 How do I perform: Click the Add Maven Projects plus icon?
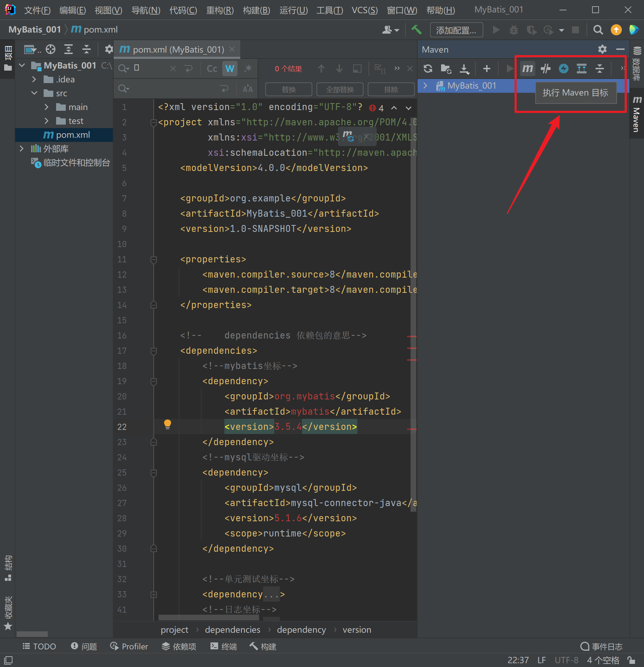click(486, 69)
